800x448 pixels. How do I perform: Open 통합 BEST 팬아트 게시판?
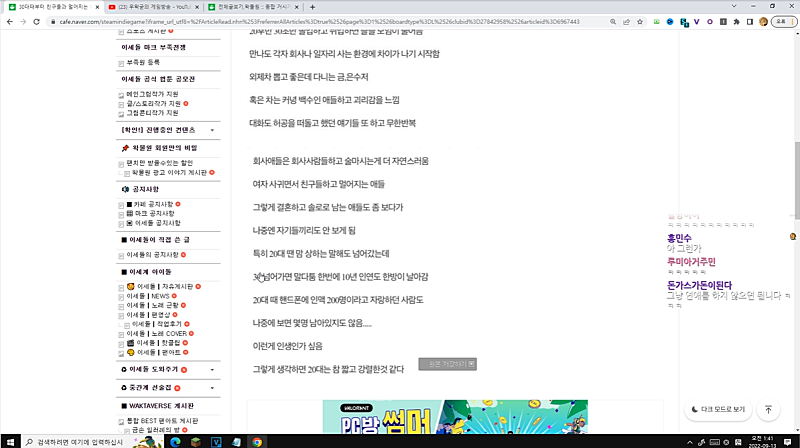162,421
